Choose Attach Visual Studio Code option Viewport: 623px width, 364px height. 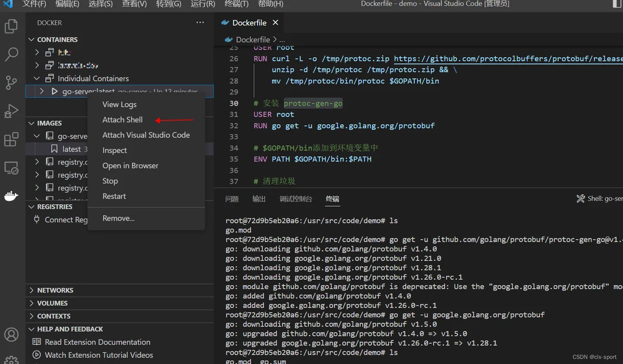click(x=146, y=135)
